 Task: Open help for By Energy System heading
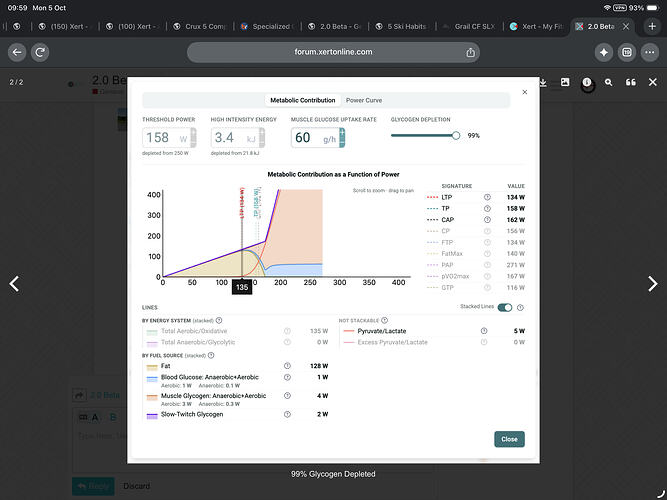tap(219, 320)
